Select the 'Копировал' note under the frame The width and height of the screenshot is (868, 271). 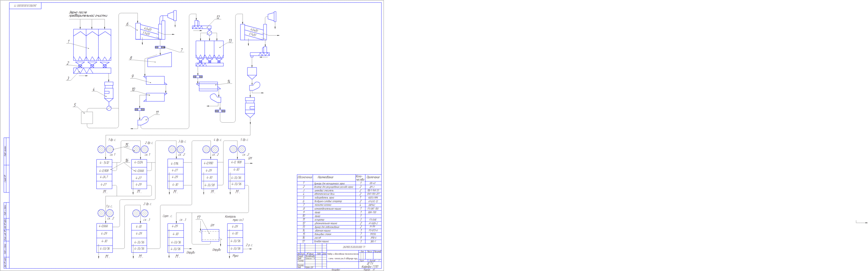point(336,270)
